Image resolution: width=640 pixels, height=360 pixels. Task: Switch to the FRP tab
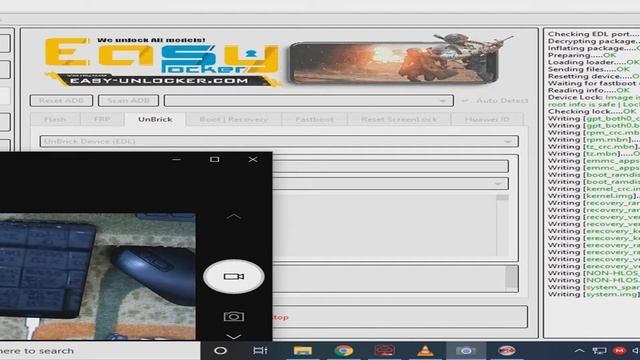click(x=102, y=119)
